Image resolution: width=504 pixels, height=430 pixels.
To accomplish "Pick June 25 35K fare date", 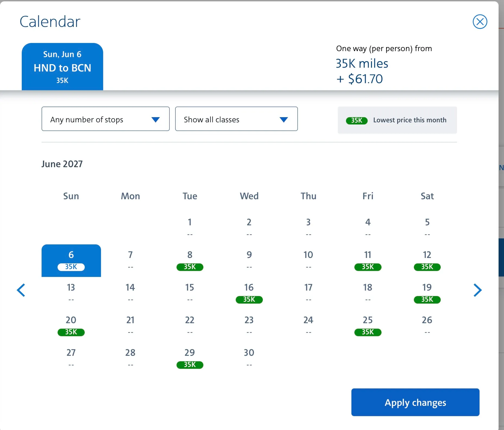I will [x=368, y=326].
